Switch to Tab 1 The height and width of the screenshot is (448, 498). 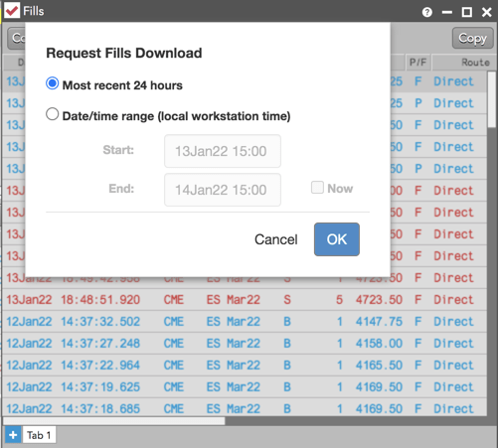(x=39, y=435)
